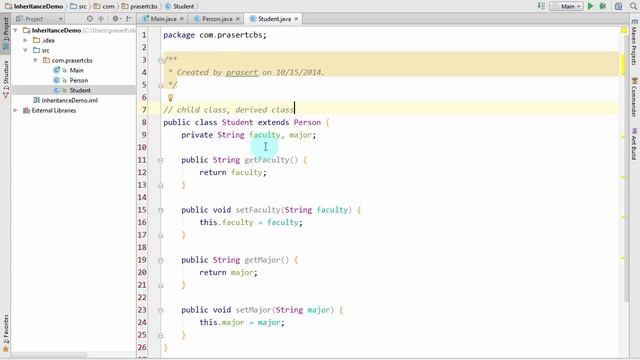Close the Student.java tab
The image size is (640, 360).
(x=296, y=19)
